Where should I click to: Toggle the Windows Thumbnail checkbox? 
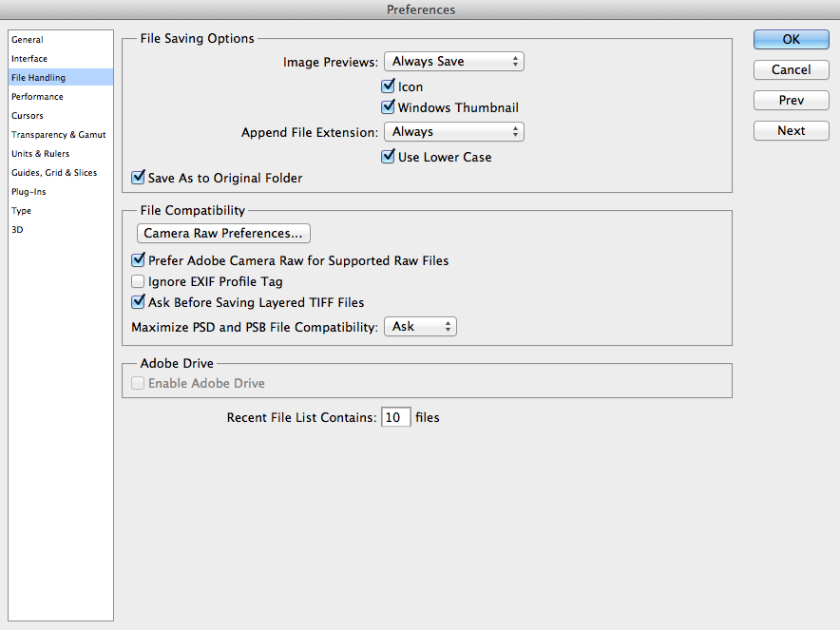388,106
